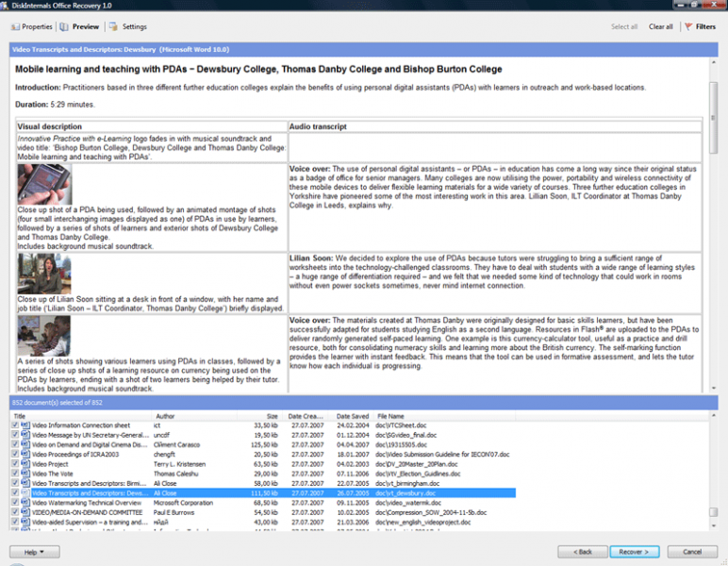Click Word icon of Video-aided Supervision row

pos(25,523)
